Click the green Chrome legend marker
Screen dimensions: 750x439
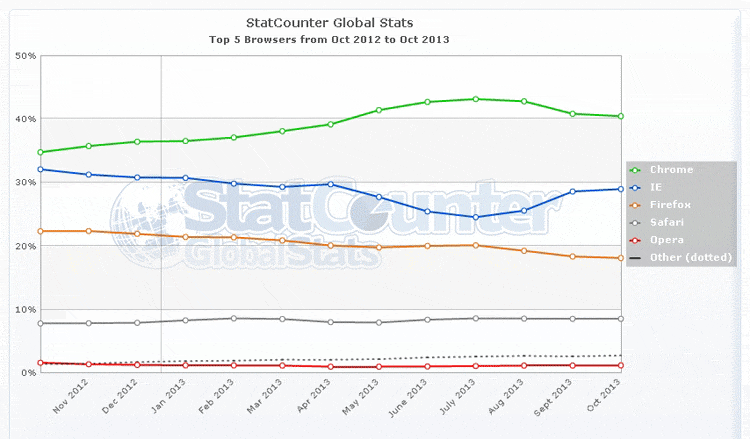tap(636, 170)
